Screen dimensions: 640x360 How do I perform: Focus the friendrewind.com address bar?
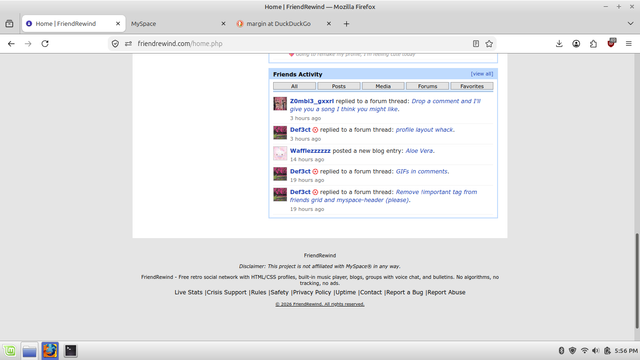click(x=302, y=44)
